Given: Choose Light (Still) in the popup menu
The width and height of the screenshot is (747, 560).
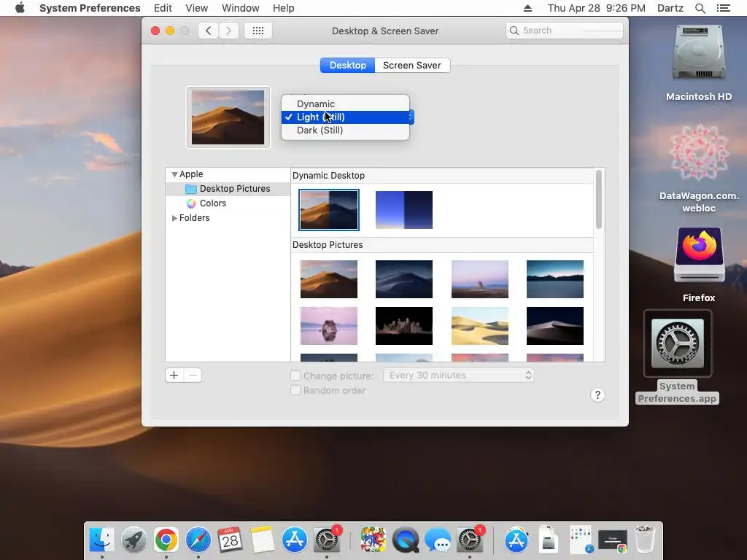Looking at the screenshot, I should pyautogui.click(x=345, y=117).
